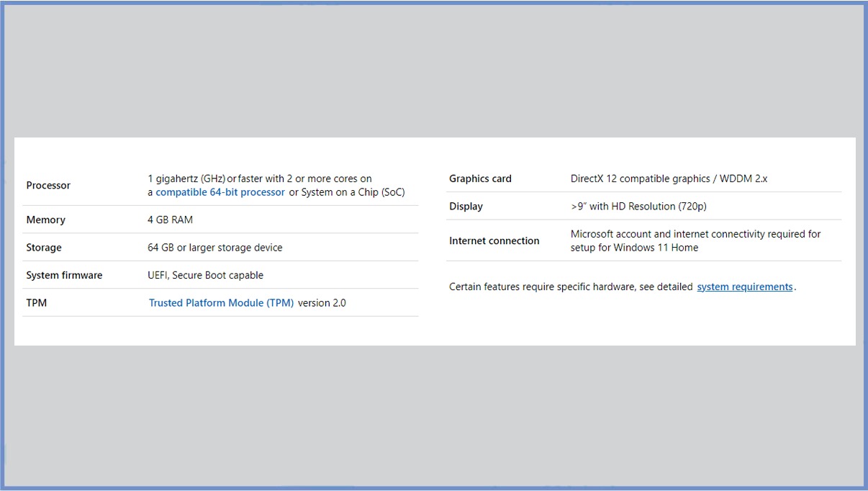This screenshot has height=491, width=868.
Task: Select the Storage row label
Action: [44, 248]
